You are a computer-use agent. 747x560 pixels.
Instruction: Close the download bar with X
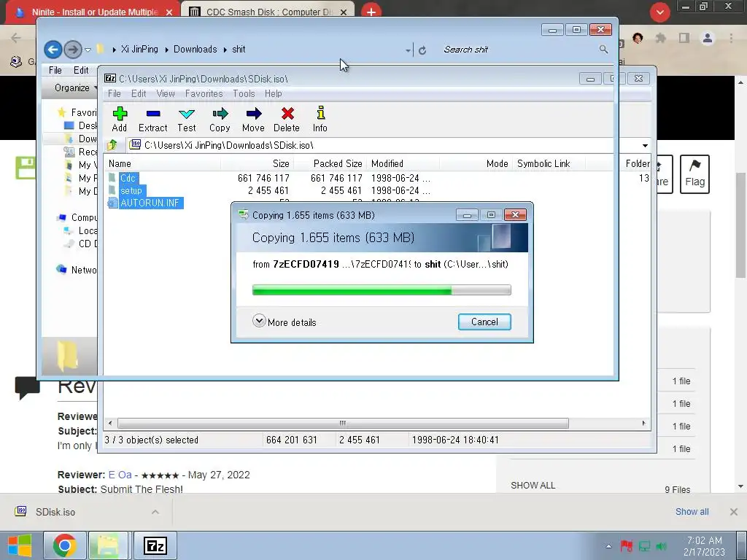coord(734,512)
